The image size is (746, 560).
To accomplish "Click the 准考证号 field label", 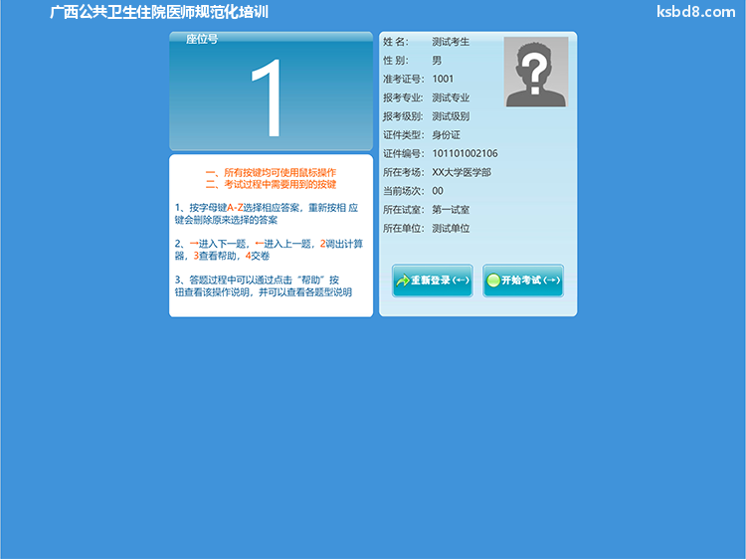I will point(404,79).
